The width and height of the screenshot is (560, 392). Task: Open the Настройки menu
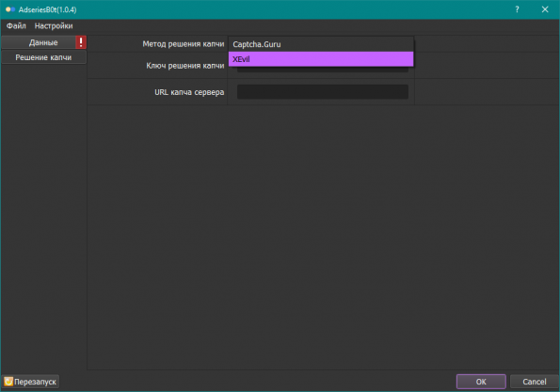coord(54,25)
